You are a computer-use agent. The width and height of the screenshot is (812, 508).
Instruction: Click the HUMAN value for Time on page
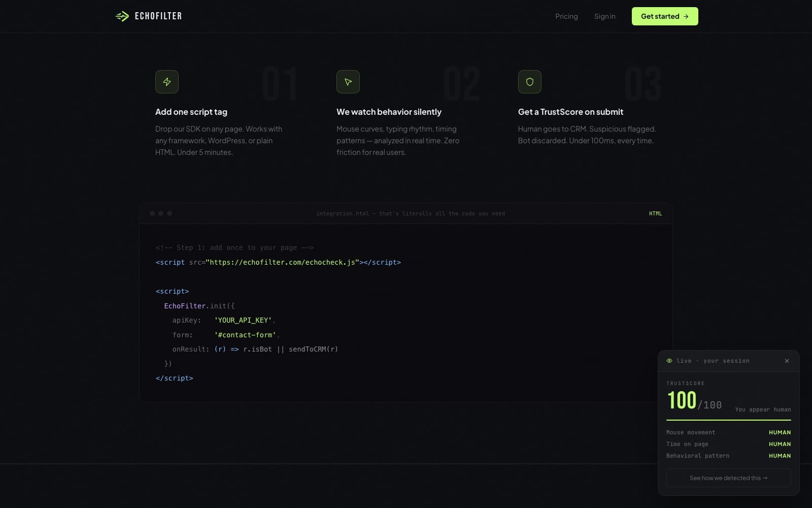tap(780, 444)
